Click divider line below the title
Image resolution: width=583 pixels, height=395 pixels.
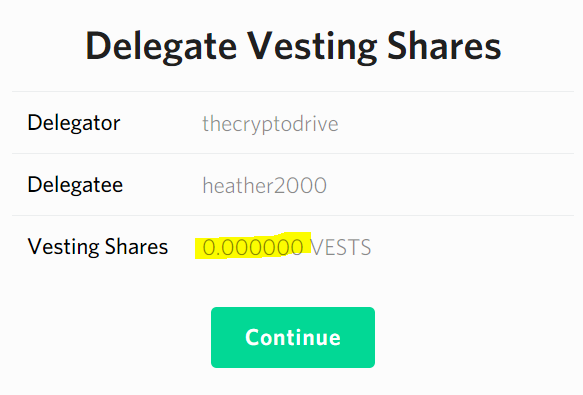pos(293,91)
